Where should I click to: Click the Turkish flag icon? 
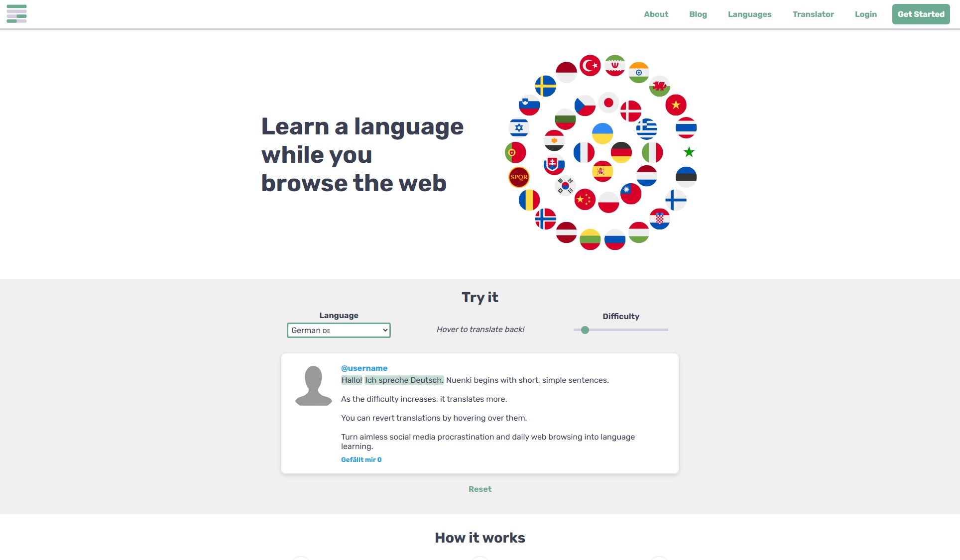(590, 65)
